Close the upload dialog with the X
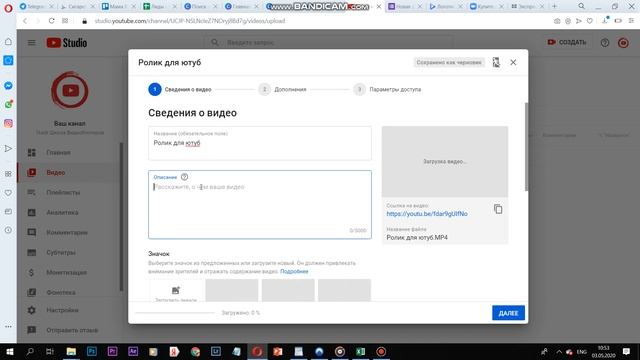This screenshot has height=360, width=640. point(513,62)
